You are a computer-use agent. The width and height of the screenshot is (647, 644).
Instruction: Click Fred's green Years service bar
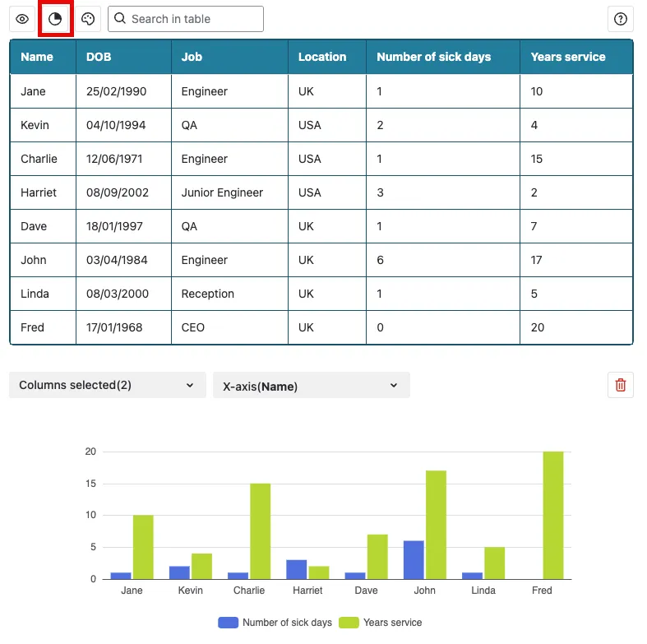[x=553, y=515]
